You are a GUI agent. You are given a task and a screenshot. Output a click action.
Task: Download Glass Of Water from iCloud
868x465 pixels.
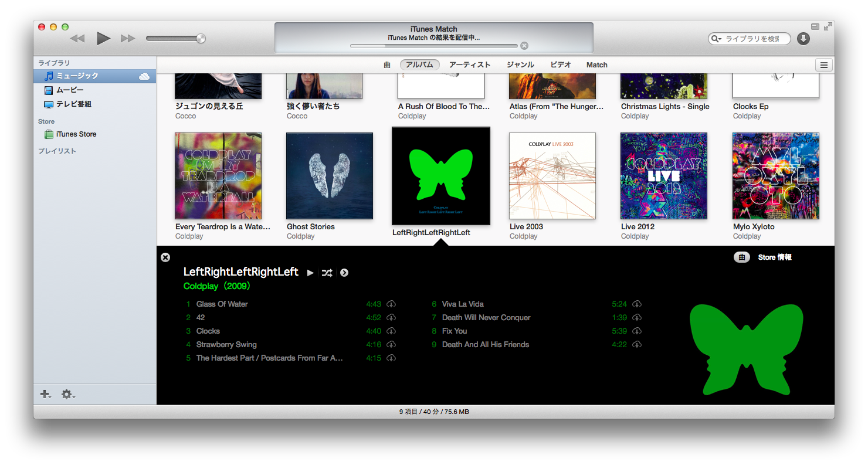click(391, 304)
